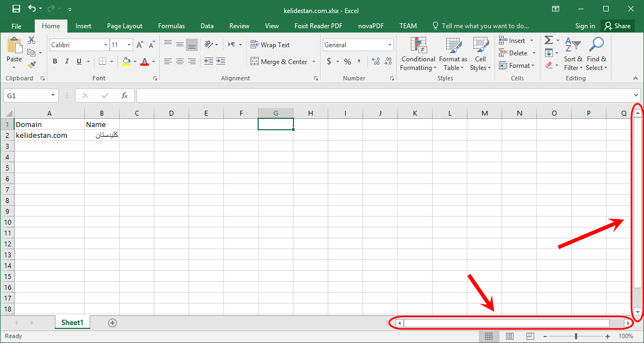
Task: Apply center horizontal alignment
Action: click(179, 61)
